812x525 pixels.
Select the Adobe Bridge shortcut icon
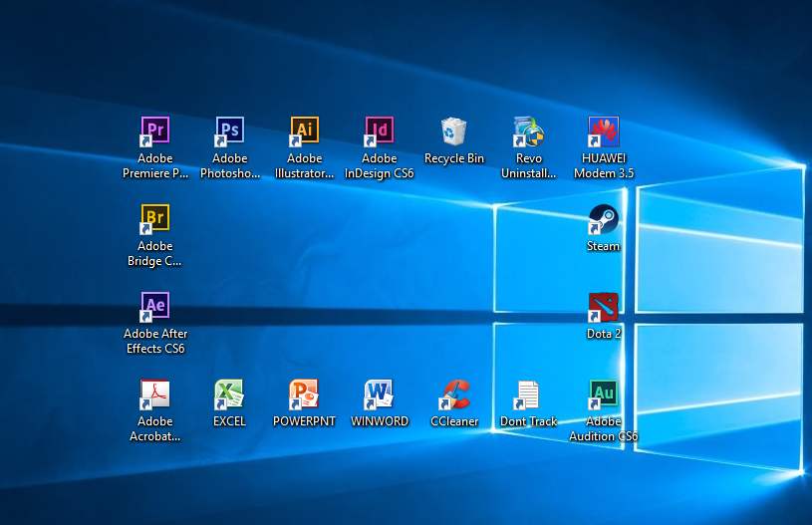pyautogui.click(x=155, y=218)
